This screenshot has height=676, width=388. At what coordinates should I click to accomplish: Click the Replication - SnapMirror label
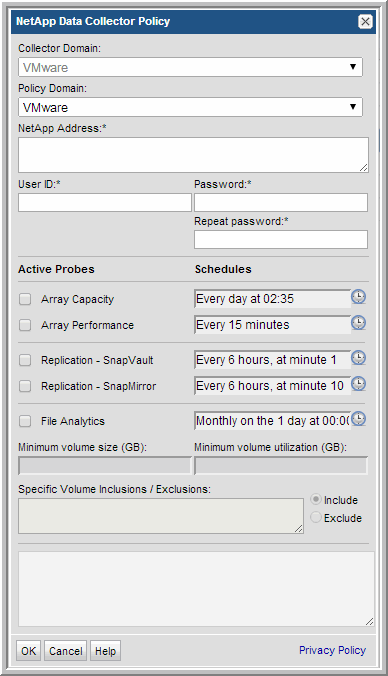click(x=99, y=386)
